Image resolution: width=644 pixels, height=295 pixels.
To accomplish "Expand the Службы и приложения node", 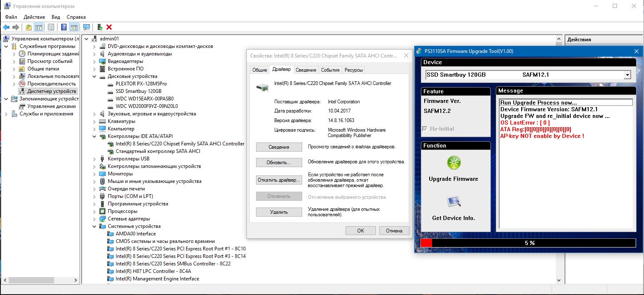I will 6,114.
